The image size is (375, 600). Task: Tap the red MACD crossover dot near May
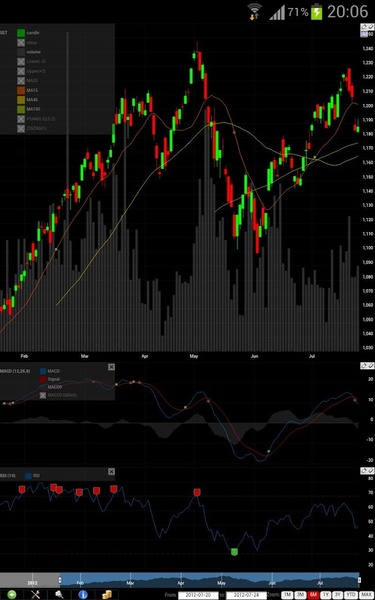pyautogui.click(x=209, y=401)
